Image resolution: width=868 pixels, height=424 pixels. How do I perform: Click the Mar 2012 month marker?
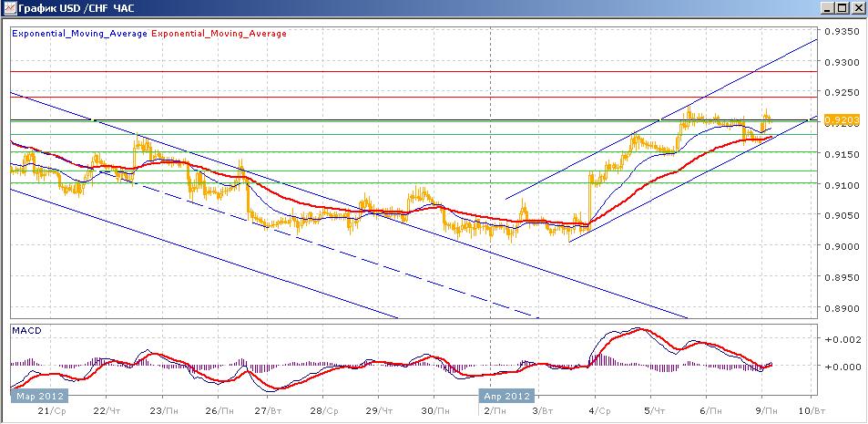point(38,397)
